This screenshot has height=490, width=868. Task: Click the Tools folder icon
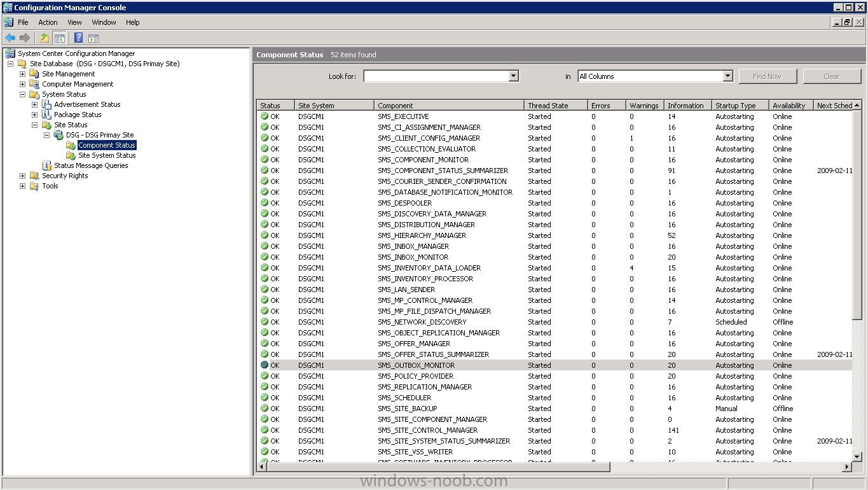[x=34, y=186]
